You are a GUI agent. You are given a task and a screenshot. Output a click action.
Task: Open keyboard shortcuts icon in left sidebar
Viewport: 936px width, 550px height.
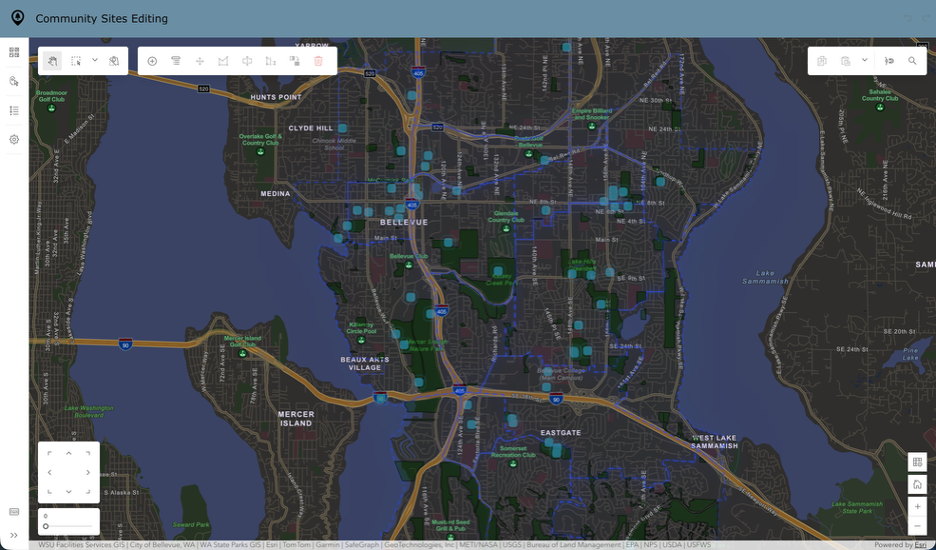(14, 512)
